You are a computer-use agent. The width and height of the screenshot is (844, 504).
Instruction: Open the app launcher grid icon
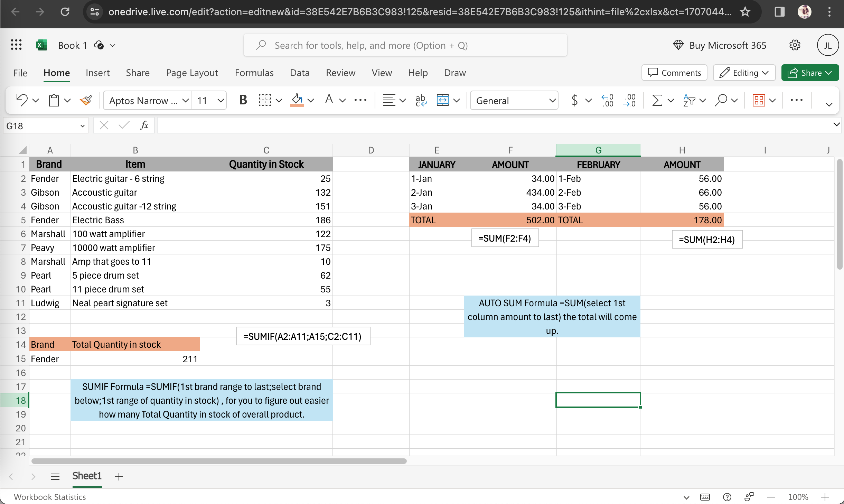[16, 45]
